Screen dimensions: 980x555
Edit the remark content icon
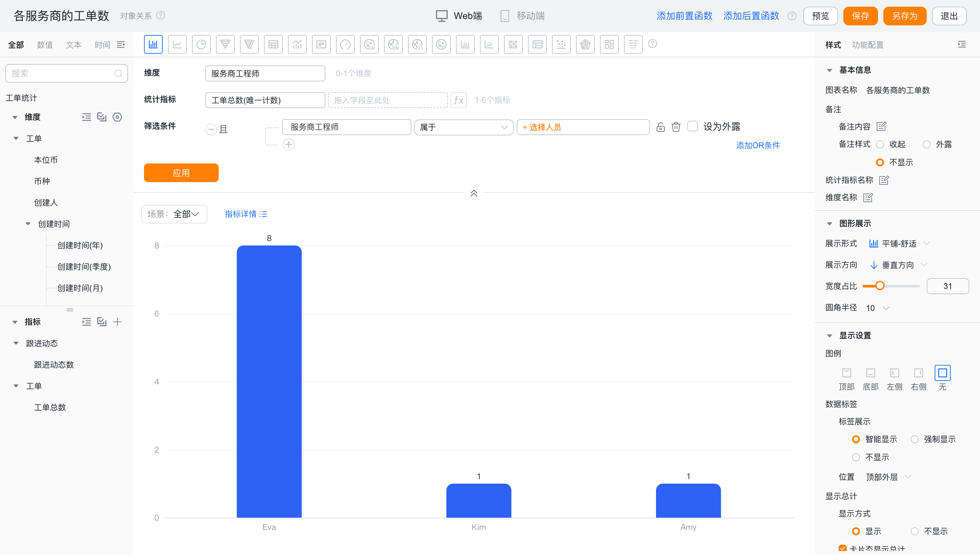[x=881, y=126]
